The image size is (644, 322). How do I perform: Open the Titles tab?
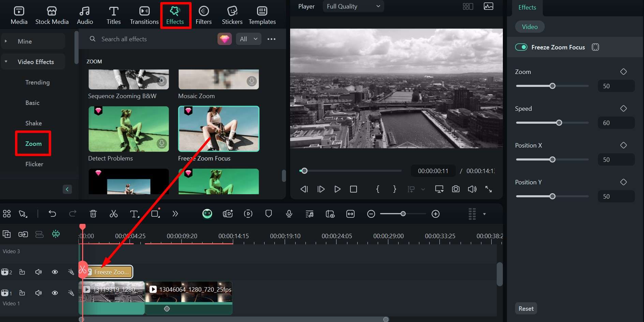[x=114, y=15]
